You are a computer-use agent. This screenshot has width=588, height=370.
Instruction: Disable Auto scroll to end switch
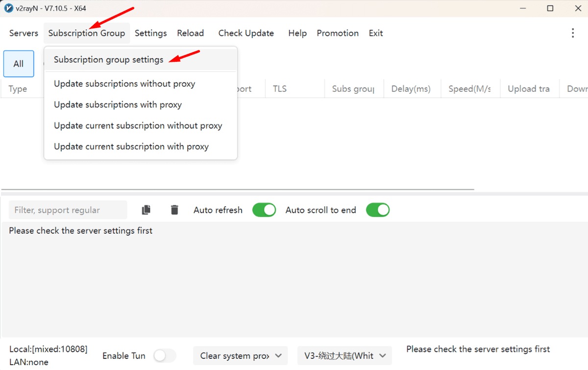[378, 210]
